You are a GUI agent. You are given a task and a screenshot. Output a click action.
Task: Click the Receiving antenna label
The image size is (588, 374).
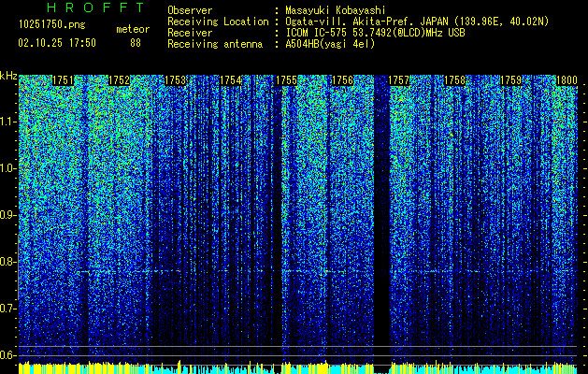pos(215,44)
